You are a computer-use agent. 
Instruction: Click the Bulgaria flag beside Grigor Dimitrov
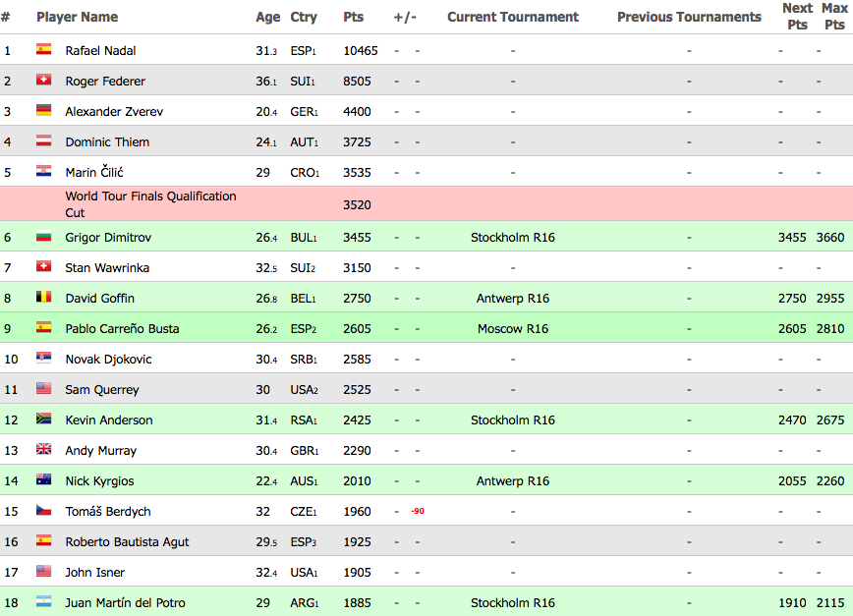(43, 237)
